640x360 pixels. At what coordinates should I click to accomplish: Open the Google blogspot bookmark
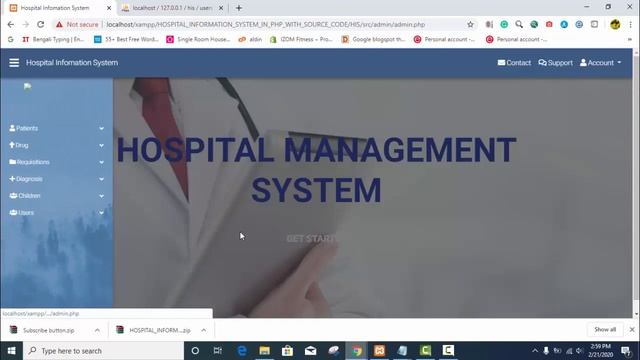[x=373, y=40]
